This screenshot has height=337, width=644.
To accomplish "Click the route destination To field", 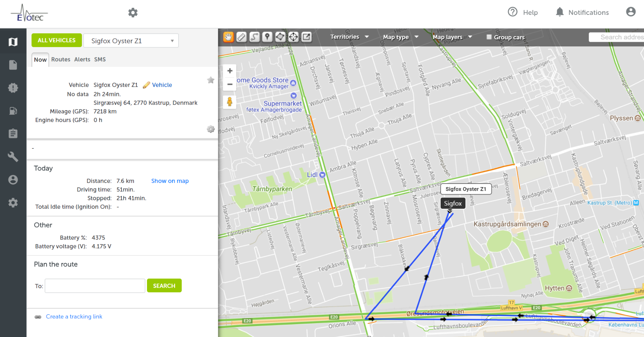I will coord(95,286).
